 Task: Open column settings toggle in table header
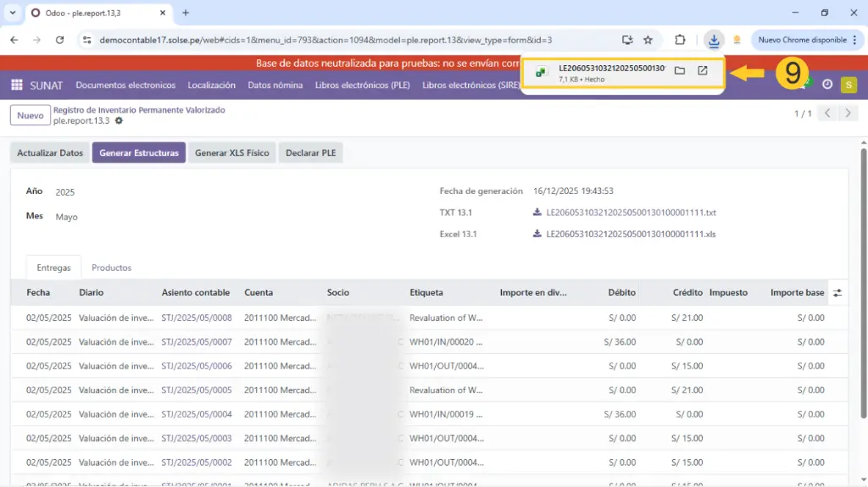pos(837,293)
